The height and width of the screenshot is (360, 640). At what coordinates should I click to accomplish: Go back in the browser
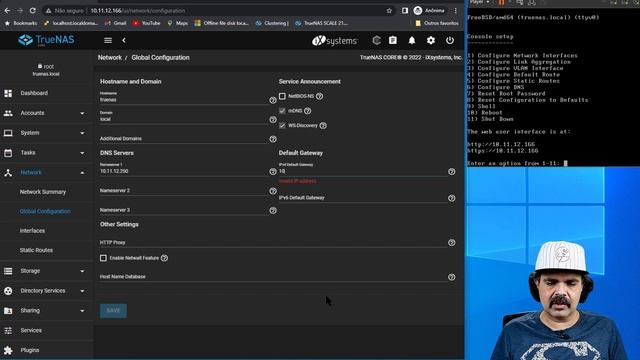(7, 11)
